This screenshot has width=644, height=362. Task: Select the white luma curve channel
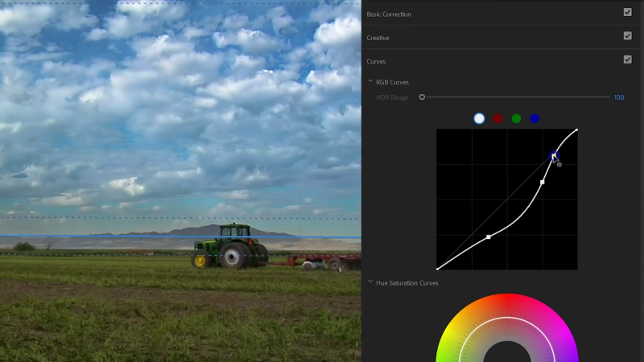tap(479, 118)
